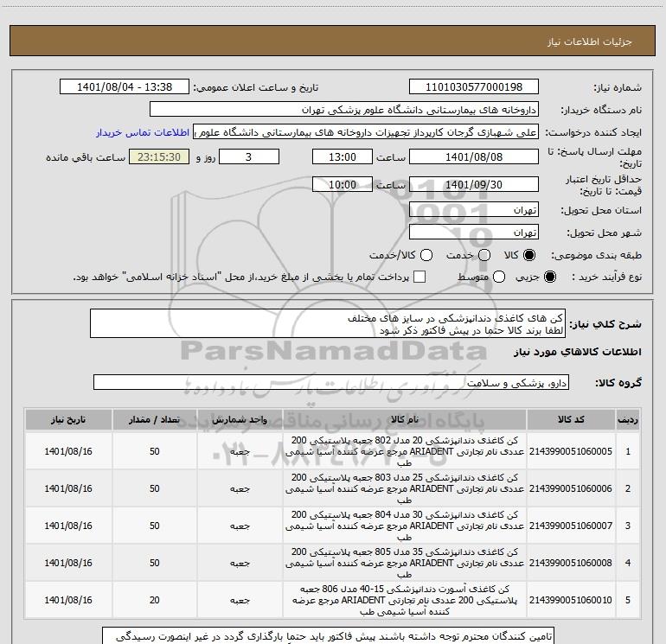The height and width of the screenshot is (644, 666).
Task: Click the delivery province field تهران
Action: pyautogui.click(x=474, y=210)
